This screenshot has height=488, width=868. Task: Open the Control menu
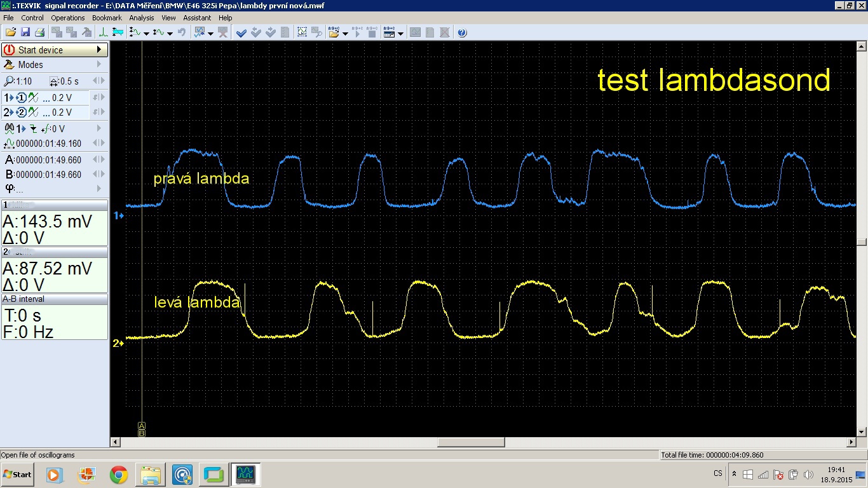click(x=32, y=18)
